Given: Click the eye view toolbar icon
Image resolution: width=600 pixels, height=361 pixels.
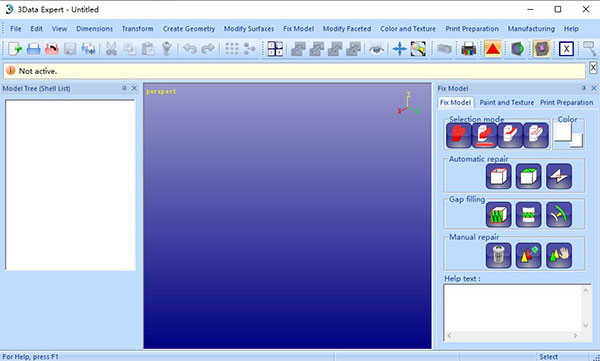Looking at the screenshot, I should [x=377, y=49].
